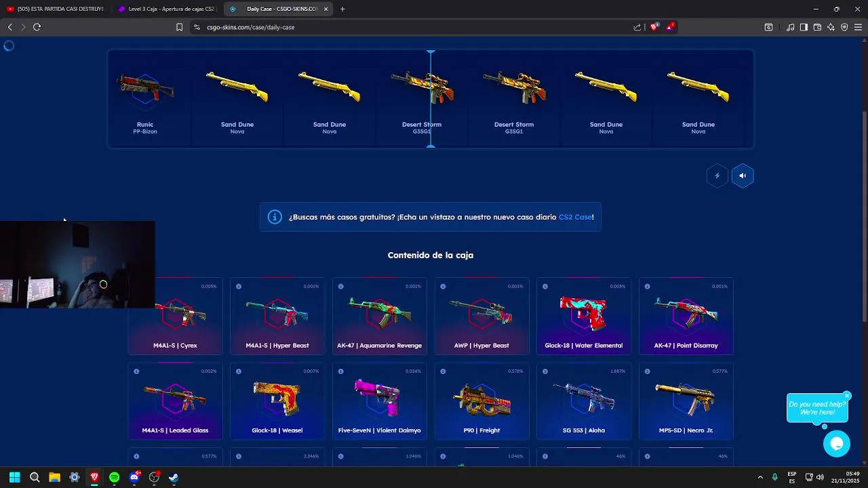Click the ESP language indicator in taskbar
The image size is (868, 488).
(792, 477)
